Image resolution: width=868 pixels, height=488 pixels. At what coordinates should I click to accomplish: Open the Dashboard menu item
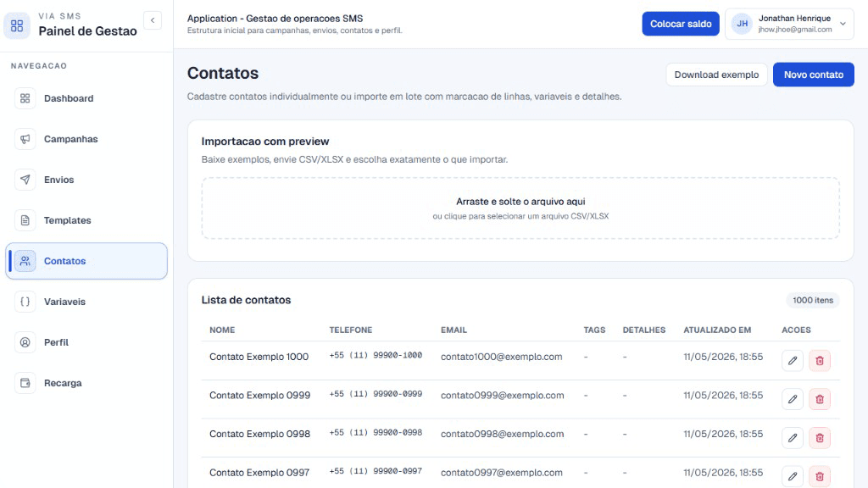86,98
